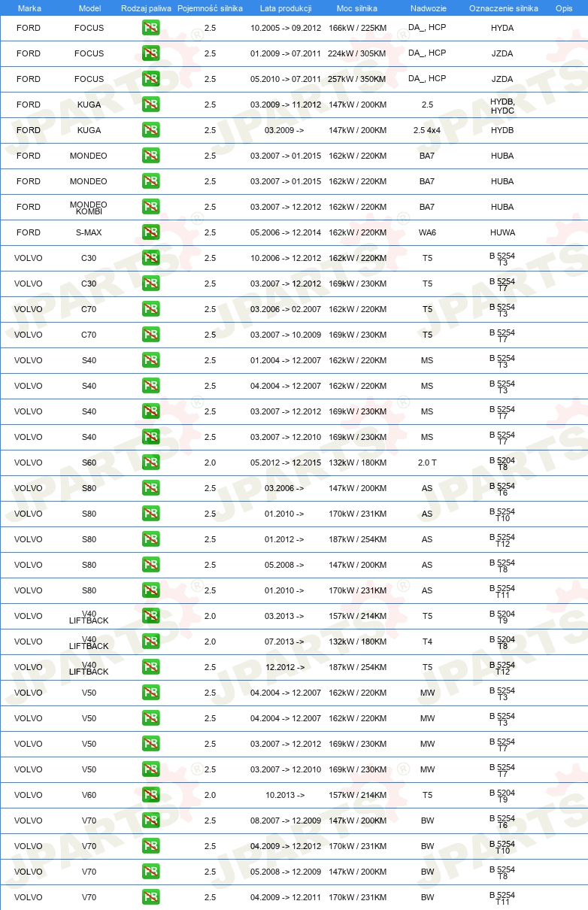The width and height of the screenshot is (588, 910).
Task: Click the 10.2013 -> production date cell
Action: 285,795
